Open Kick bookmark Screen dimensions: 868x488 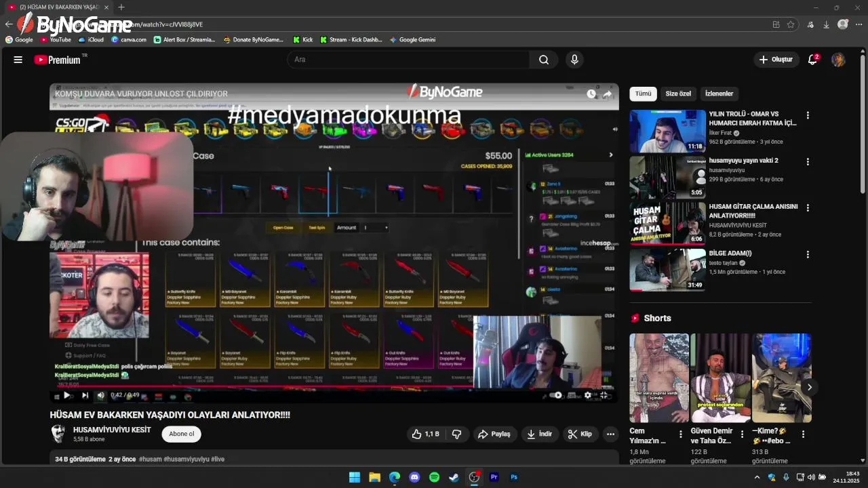(303, 39)
